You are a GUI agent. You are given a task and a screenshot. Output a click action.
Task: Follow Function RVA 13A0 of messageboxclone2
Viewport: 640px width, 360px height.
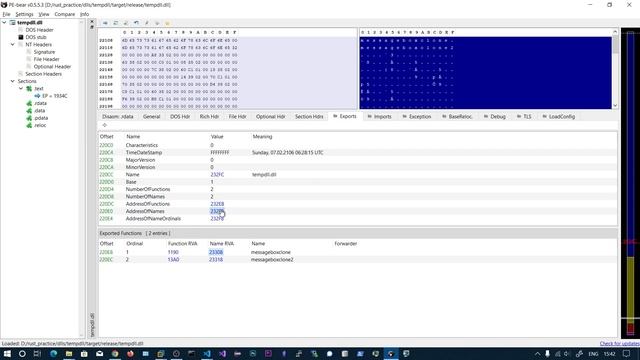click(x=173, y=260)
